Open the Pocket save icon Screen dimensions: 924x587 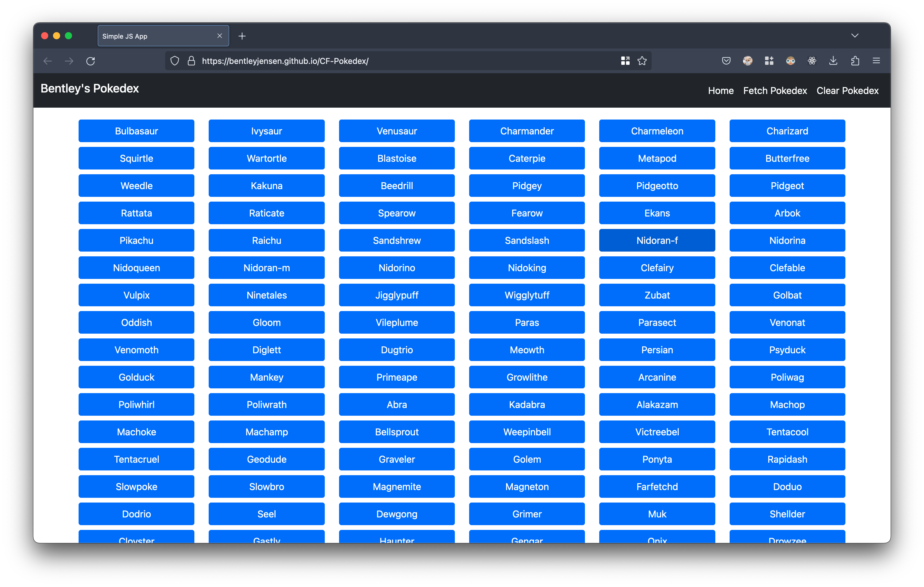726,61
